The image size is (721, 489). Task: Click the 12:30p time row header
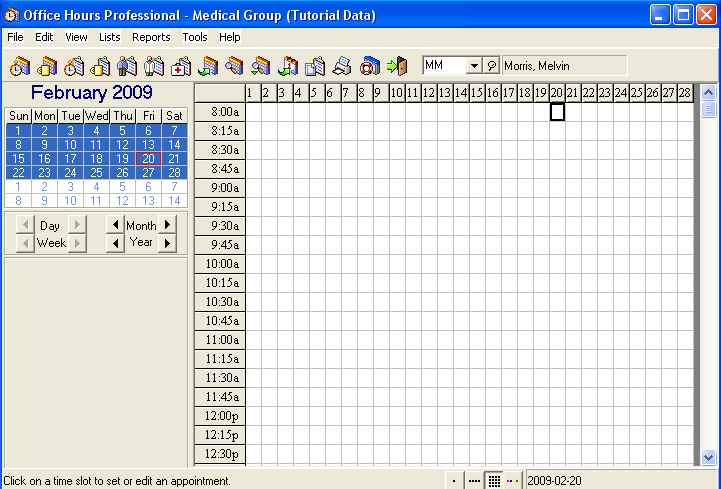220,454
